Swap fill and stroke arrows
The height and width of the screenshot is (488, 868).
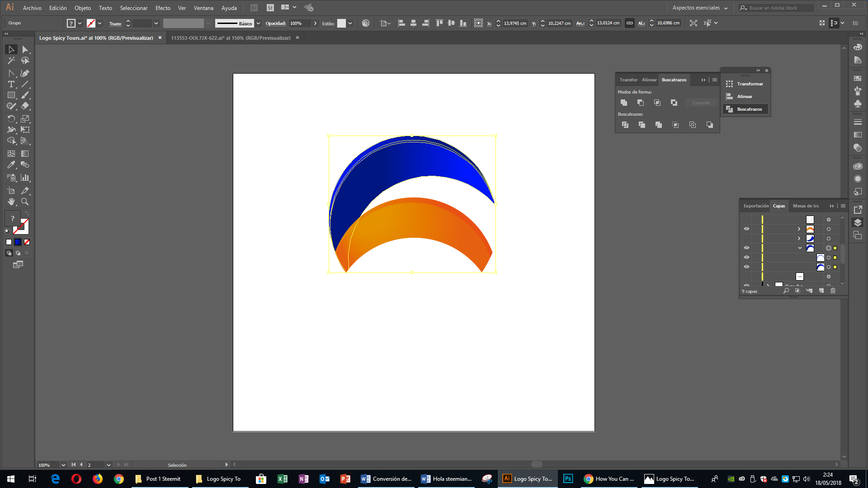pyautogui.click(x=27, y=213)
